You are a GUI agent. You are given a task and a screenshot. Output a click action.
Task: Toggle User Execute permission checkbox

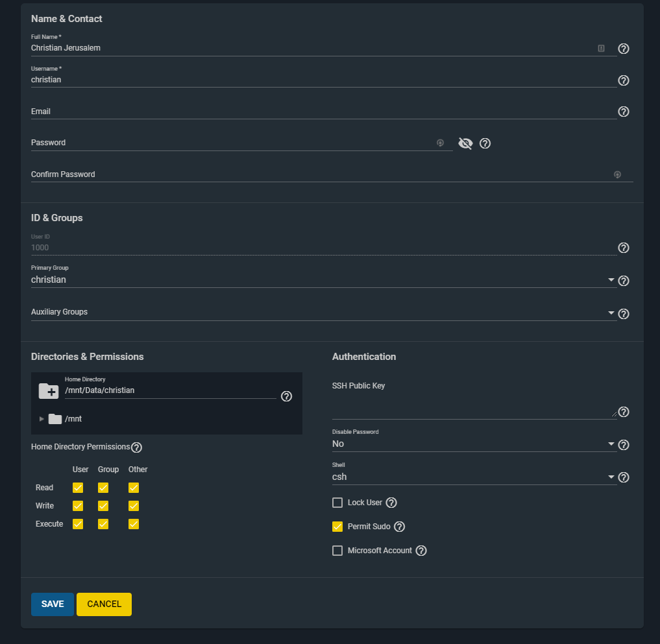[78, 524]
